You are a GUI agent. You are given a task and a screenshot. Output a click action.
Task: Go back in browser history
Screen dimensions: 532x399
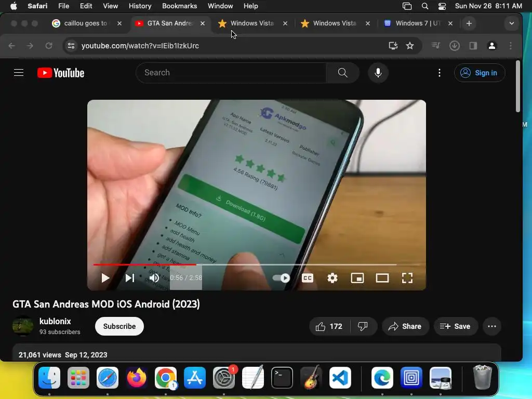[x=11, y=46]
